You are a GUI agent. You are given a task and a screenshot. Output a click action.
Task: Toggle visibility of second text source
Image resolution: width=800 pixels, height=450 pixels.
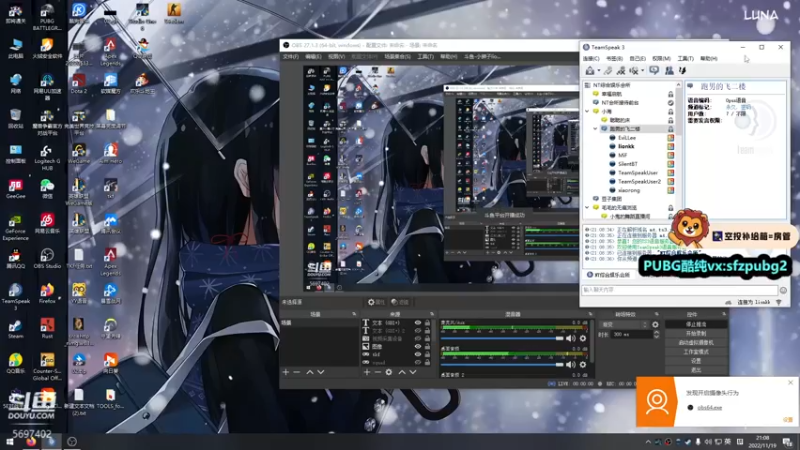[418, 331]
